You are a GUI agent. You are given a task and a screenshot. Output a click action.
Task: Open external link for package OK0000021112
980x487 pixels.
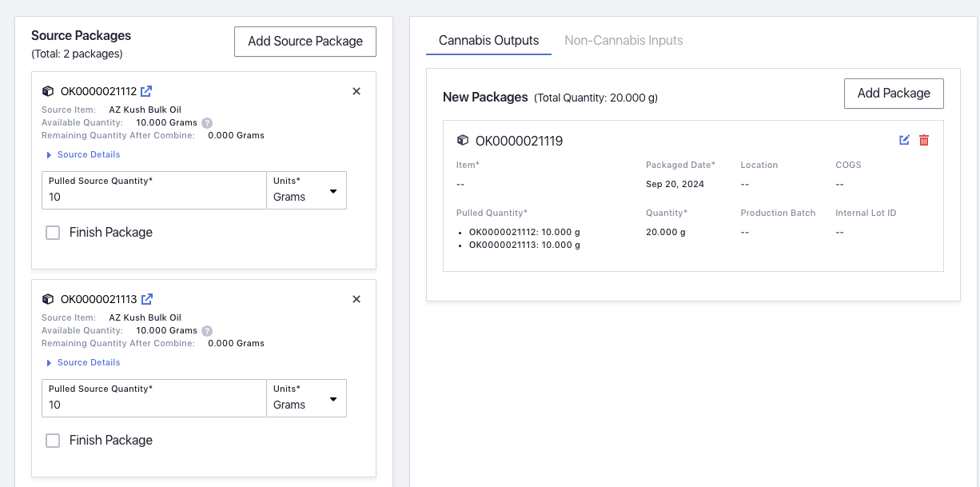(x=146, y=91)
